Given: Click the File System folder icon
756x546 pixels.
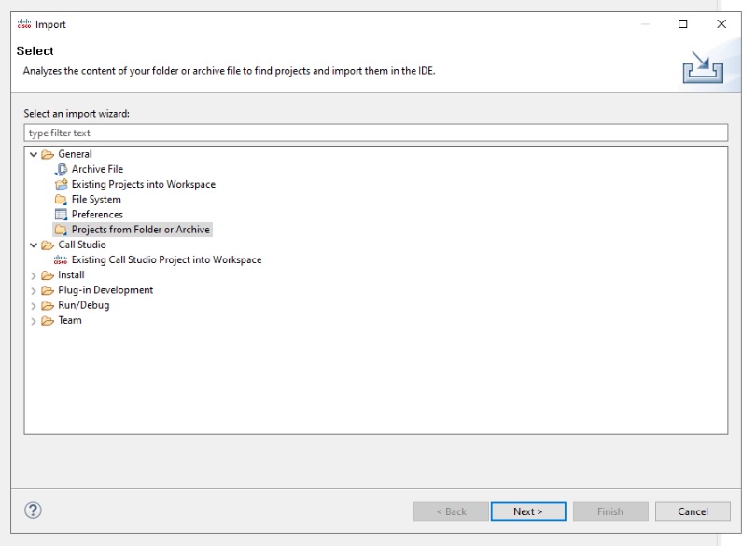Looking at the screenshot, I should tap(62, 200).
